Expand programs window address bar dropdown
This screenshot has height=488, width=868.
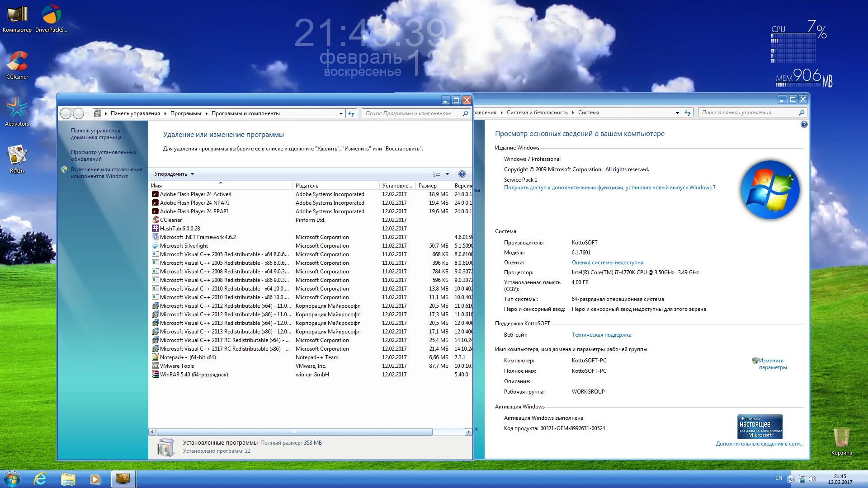pyautogui.click(x=341, y=113)
